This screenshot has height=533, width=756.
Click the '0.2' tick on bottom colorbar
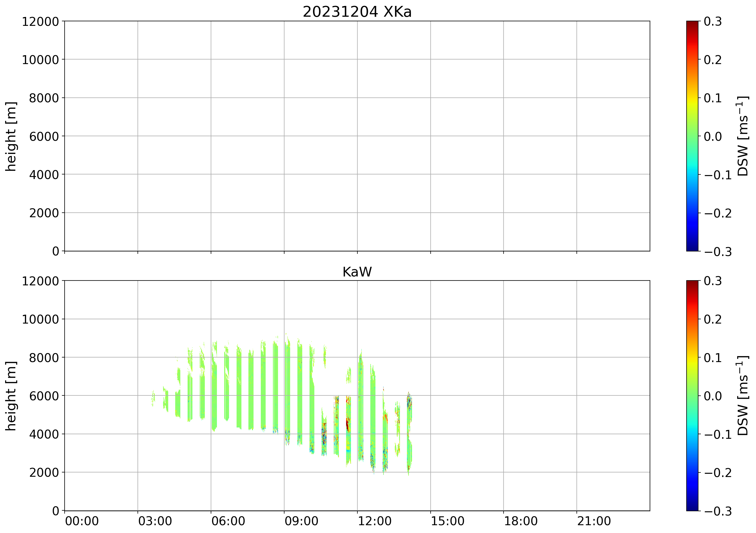pyautogui.click(x=713, y=319)
